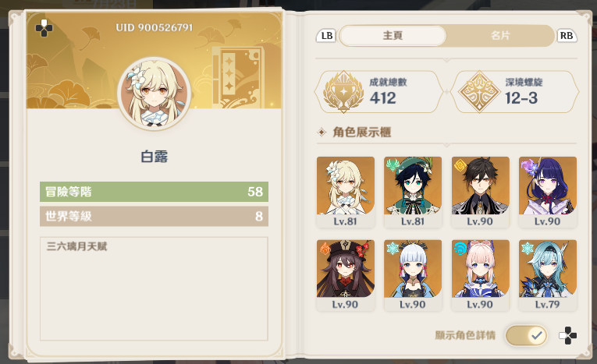Switch to the 主頁 tab
This screenshot has width=597, height=364.
pos(393,36)
